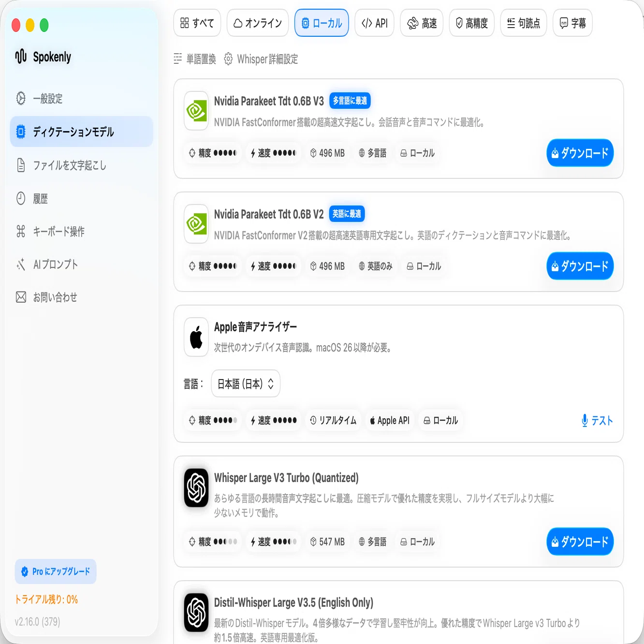Click the 精度 chip of Parakeet V2
This screenshot has width=644, height=644.
pyautogui.click(x=213, y=266)
